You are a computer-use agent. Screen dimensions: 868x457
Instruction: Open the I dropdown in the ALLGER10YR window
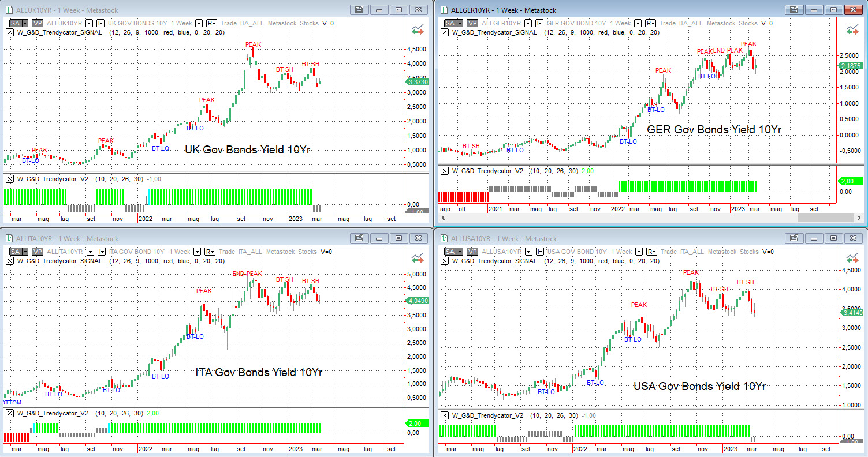tap(539, 23)
